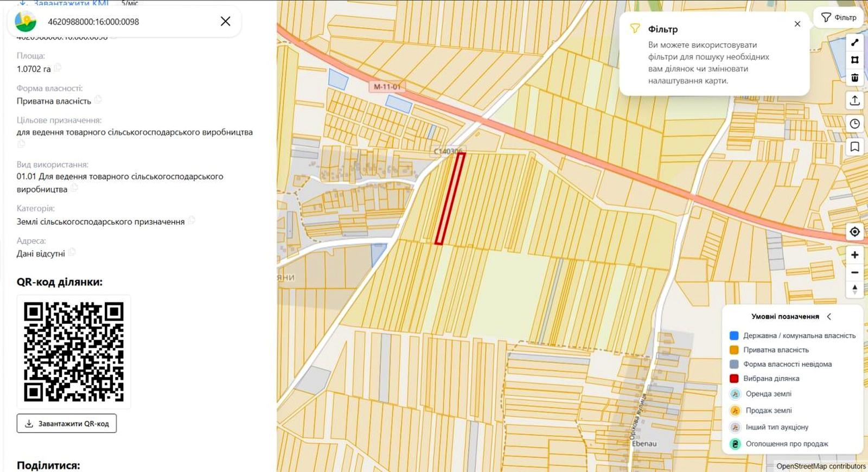This screenshot has width=868, height=472.
Task: Copy the area value 1.0702 га
Action: [x=58, y=68]
